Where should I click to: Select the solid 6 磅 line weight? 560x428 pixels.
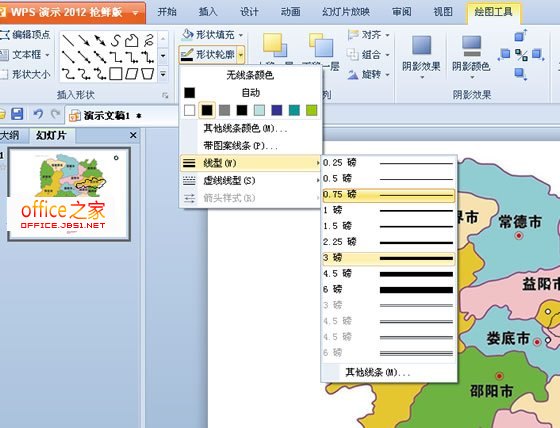click(389, 289)
